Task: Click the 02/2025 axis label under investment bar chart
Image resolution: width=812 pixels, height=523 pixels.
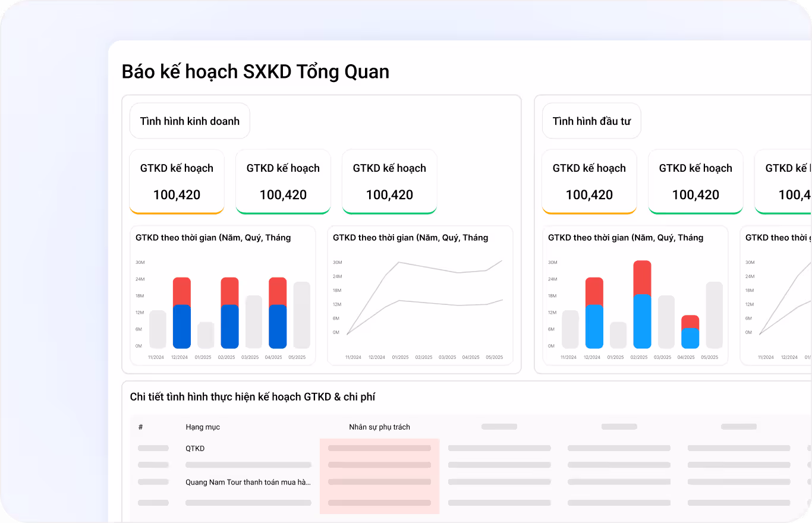Action: pyautogui.click(x=639, y=358)
